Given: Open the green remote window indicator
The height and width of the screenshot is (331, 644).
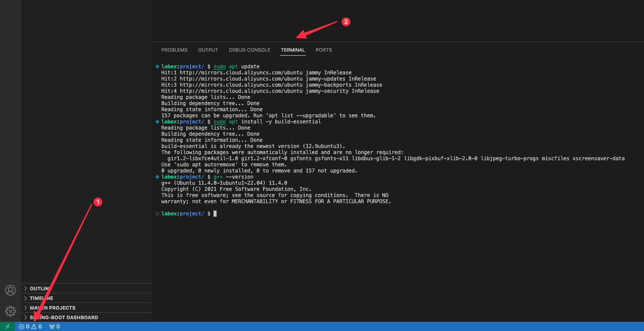Looking at the screenshot, I should click(x=7, y=327).
